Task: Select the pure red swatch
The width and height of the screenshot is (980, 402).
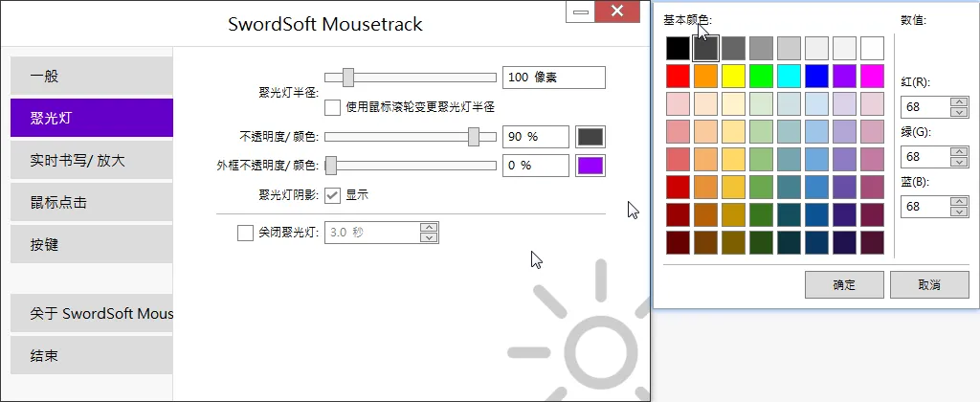Action: 678,76
